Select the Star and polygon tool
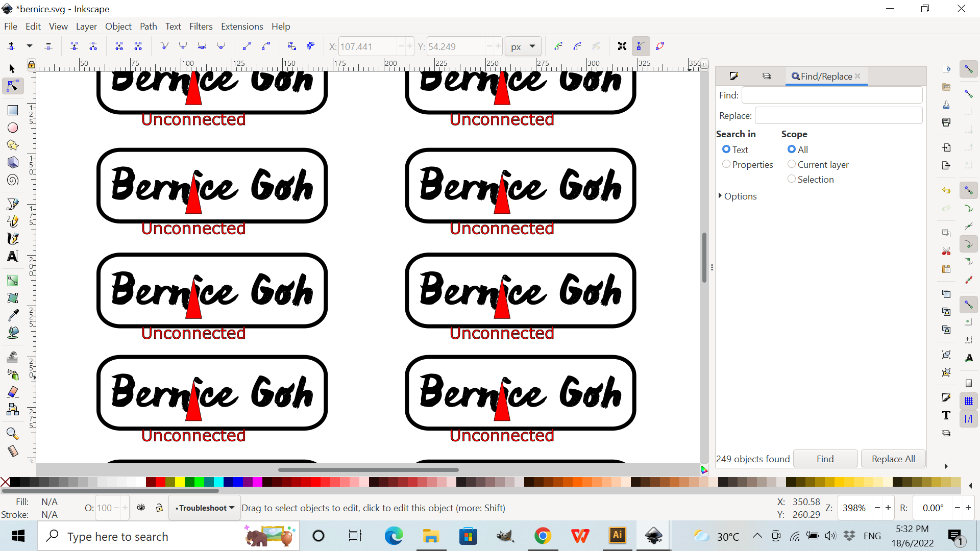The image size is (980, 551). [x=13, y=145]
